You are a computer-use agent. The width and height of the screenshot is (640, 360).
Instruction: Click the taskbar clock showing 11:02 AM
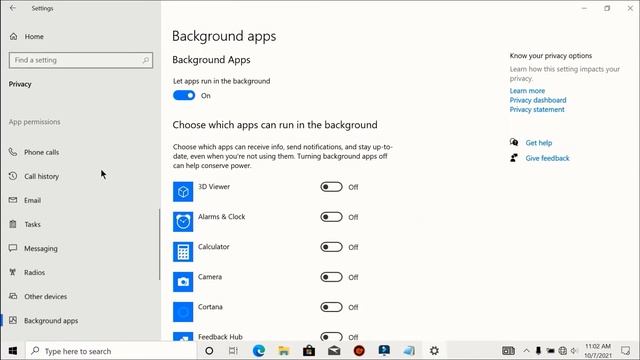click(x=598, y=351)
